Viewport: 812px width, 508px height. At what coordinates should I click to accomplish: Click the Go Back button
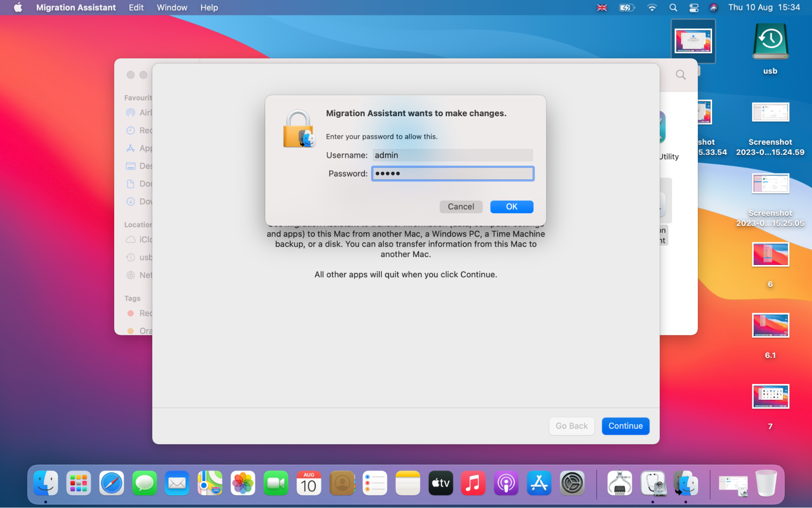click(572, 426)
